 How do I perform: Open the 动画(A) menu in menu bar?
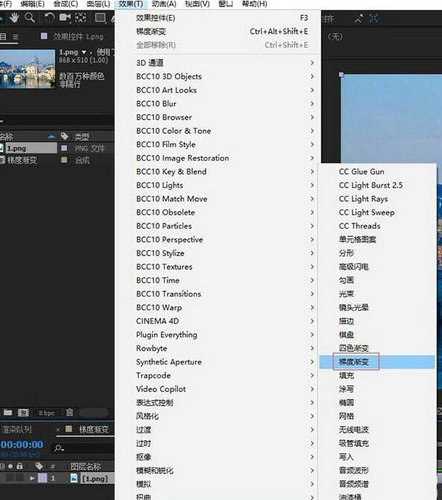[x=164, y=4]
